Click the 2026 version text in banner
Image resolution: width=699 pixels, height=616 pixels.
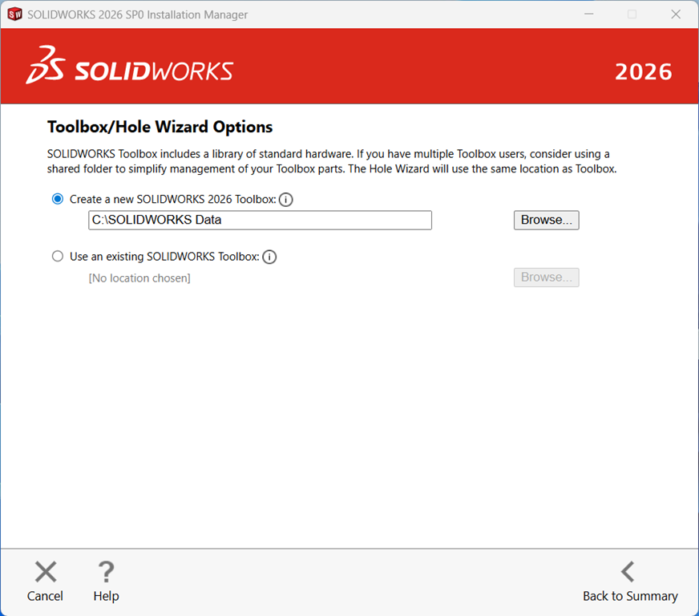(x=643, y=71)
